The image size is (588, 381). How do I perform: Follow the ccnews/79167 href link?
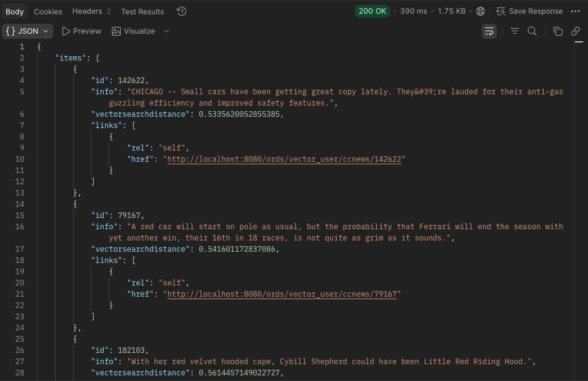(282, 294)
